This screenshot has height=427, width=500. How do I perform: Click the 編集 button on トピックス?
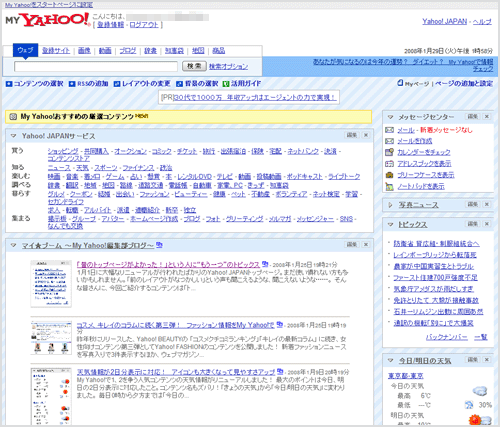point(473,224)
